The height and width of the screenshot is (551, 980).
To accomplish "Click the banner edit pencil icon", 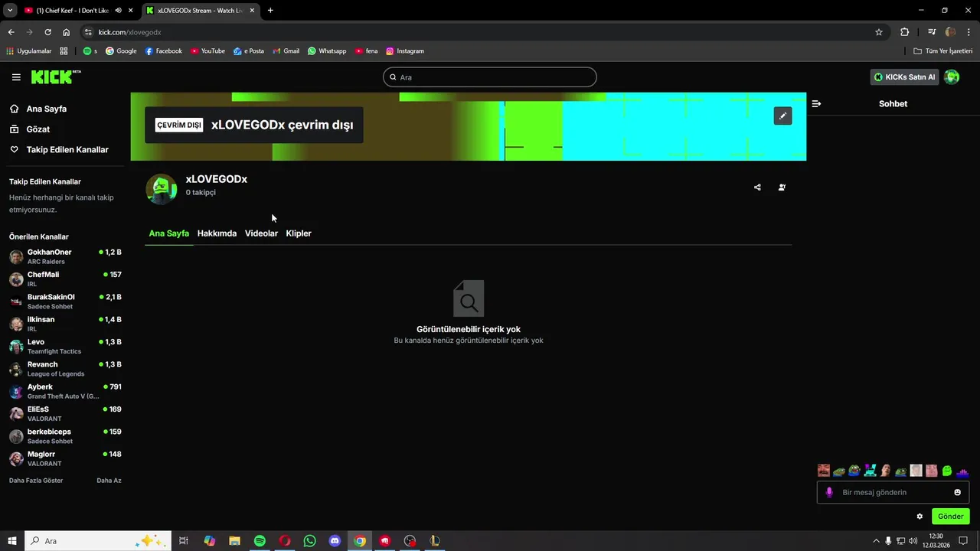I will pos(782,116).
